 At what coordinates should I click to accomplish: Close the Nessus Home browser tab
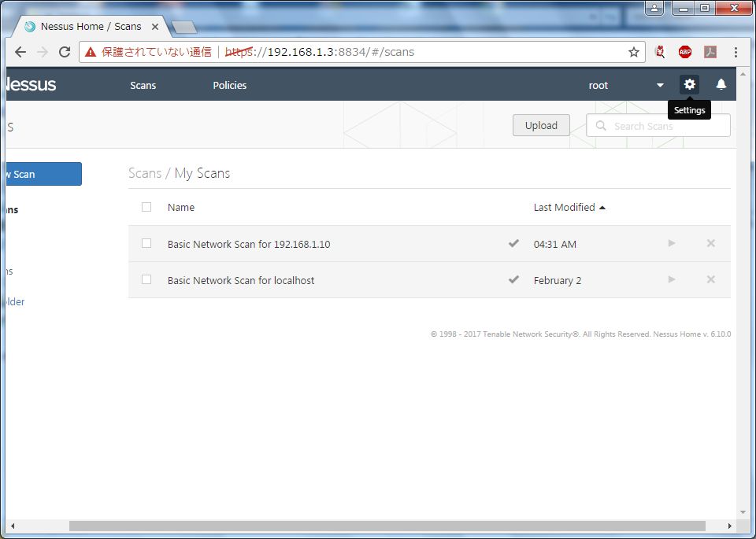pyautogui.click(x=155, y=27)
